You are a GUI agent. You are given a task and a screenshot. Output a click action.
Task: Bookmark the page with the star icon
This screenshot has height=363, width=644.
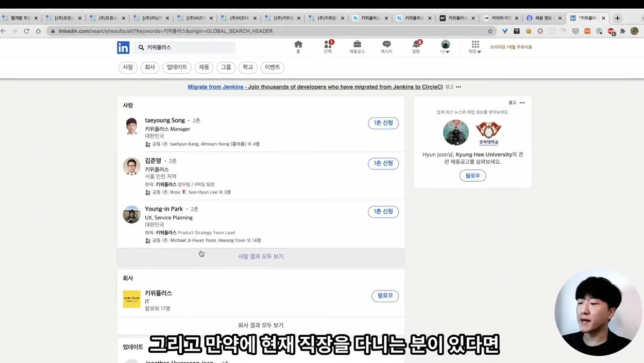click(490, 31)
